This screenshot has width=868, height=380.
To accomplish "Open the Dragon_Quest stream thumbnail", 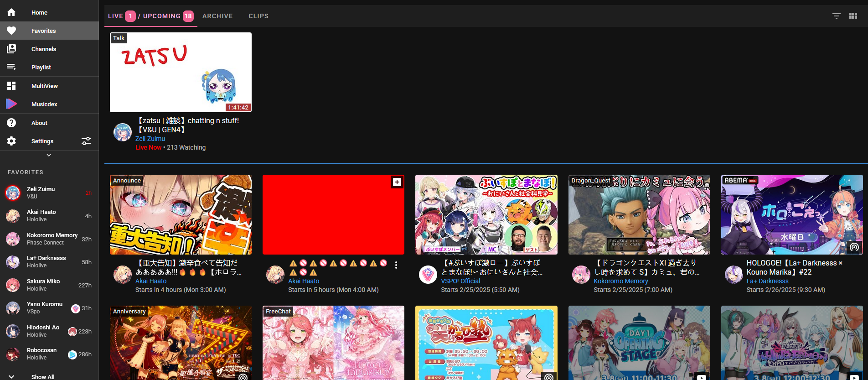I will pyautogui.click(x=639, y=214).
